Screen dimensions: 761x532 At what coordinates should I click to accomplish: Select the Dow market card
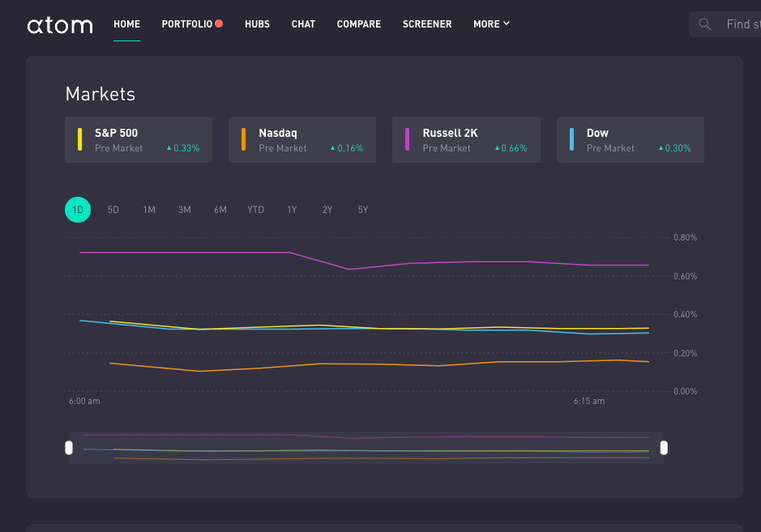click(x=630, y=139)
